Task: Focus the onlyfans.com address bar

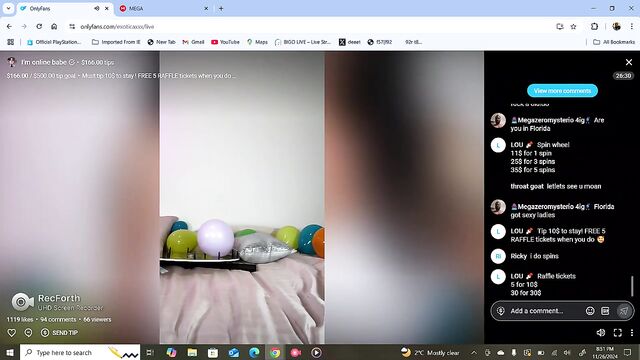Action: coord(310,27)
